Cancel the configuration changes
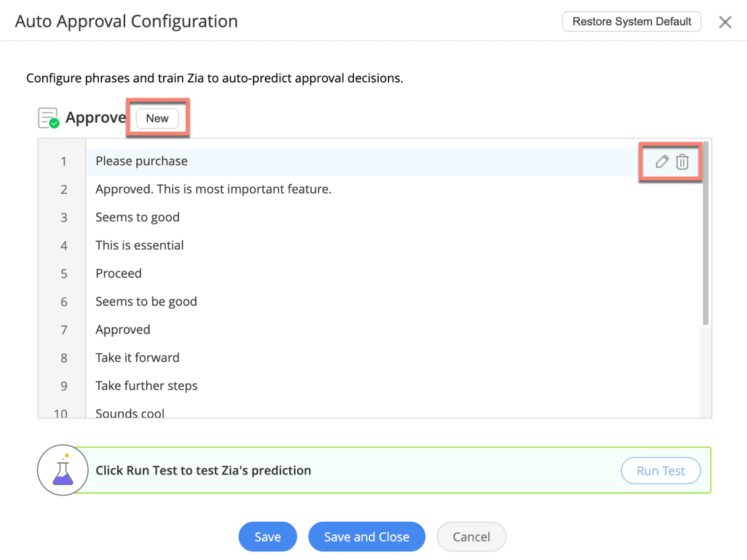The width and height of the screenshot is (747, 560). pyautogui.click(x=471, y=537)
